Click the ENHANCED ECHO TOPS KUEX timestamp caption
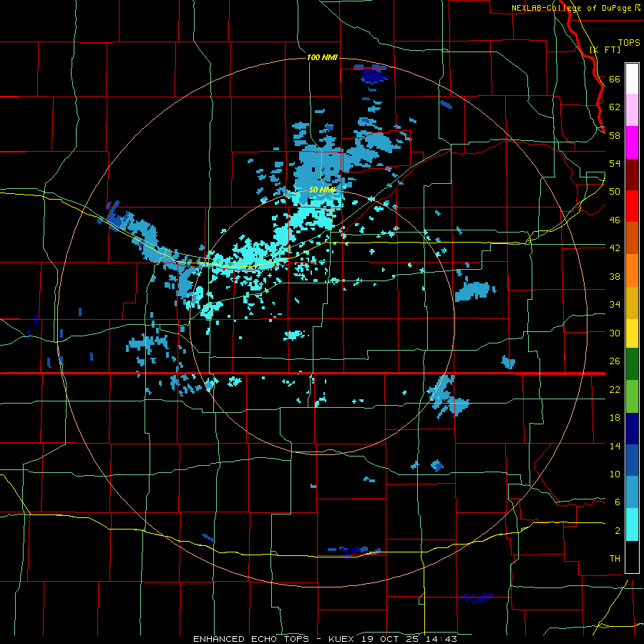 (325, 639)
